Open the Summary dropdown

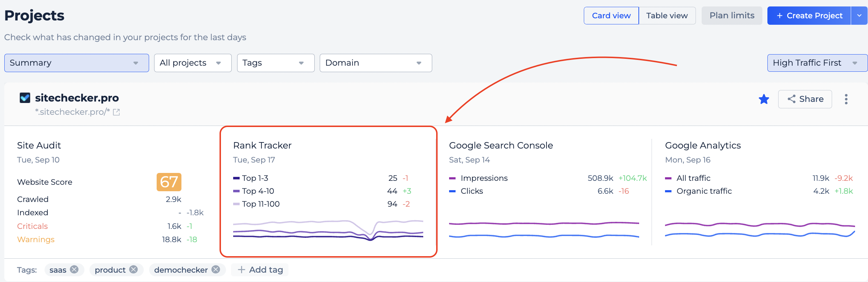[77, 63]
